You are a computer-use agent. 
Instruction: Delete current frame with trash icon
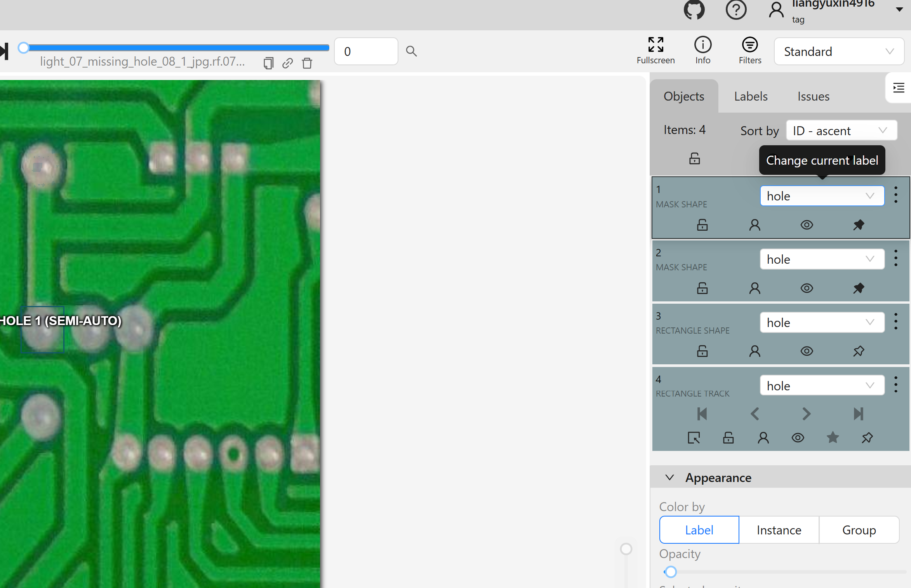[307, 63]
